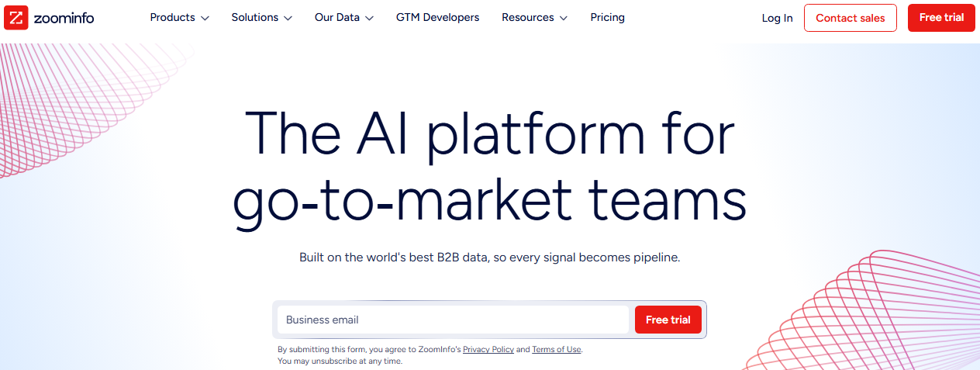
Task: Click the ZoomInfo logo icon
Action: 16,17
